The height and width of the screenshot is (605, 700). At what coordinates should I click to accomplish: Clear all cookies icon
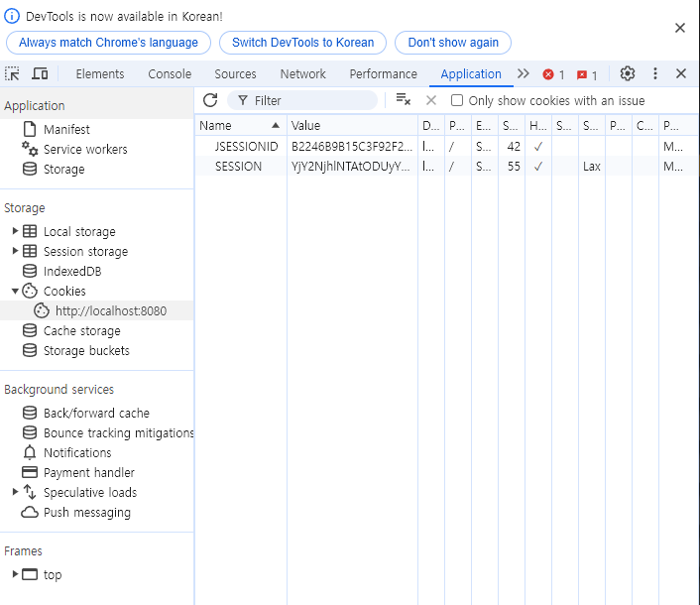pos(404,100)
